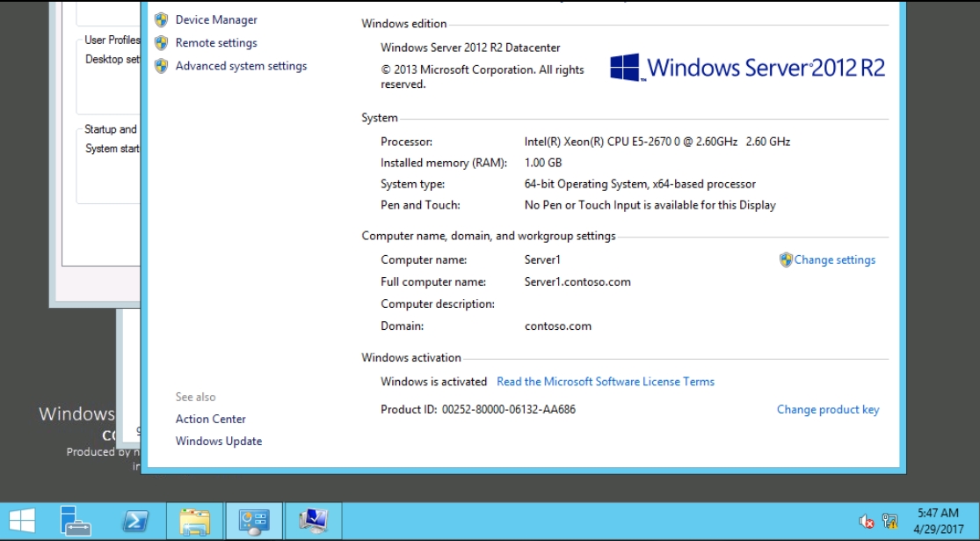Click the Computer name value Server1
Image resolution: width=980 pixels, height=541 pixels.
click(x=542, y=260)
